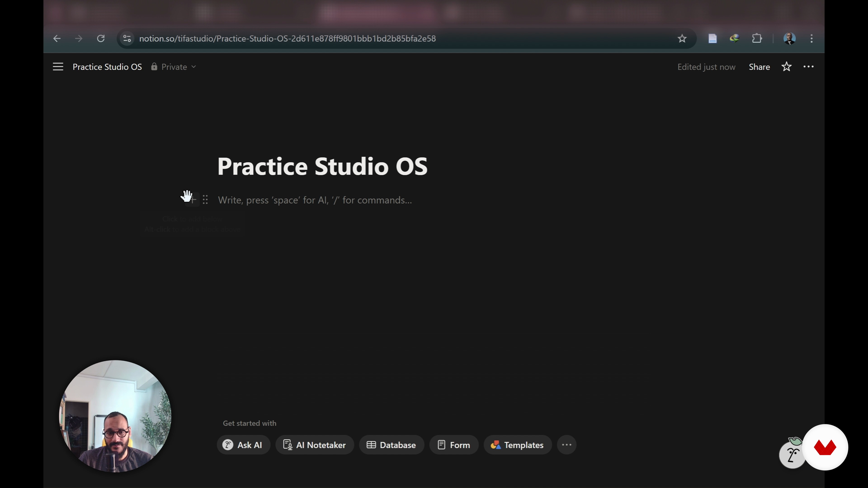Image resolution: width=868 pixels, height=488 pixels.
Task: Open the Notion sidebar hamburger menu
Action: pyautogui.click(x=58, y=67)
